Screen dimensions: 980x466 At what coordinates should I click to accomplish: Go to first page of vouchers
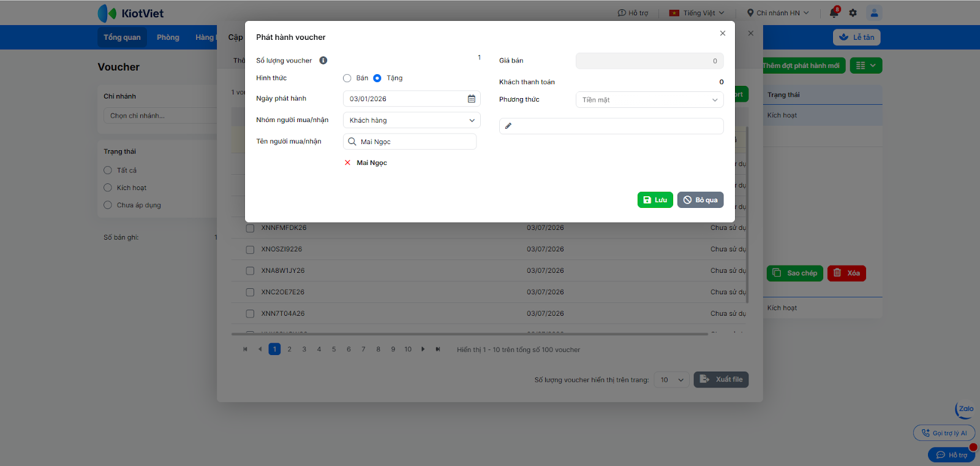coord(245,349)
